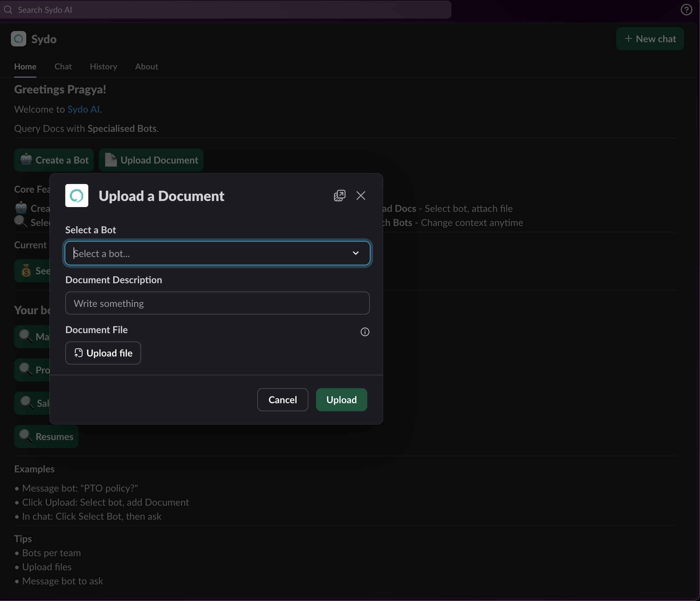Click the Search Sydo AI field
This screenshot has height=601, width=700.
225,10
